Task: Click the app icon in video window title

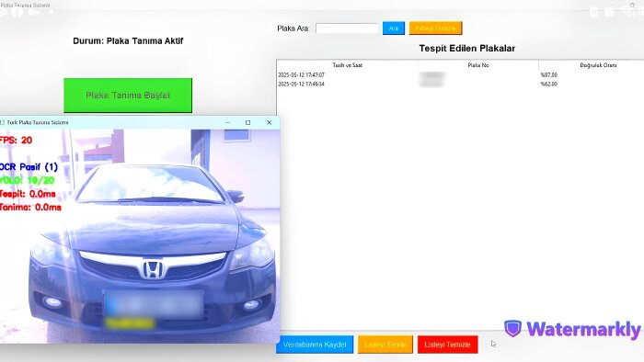Action: pos(2,122)
